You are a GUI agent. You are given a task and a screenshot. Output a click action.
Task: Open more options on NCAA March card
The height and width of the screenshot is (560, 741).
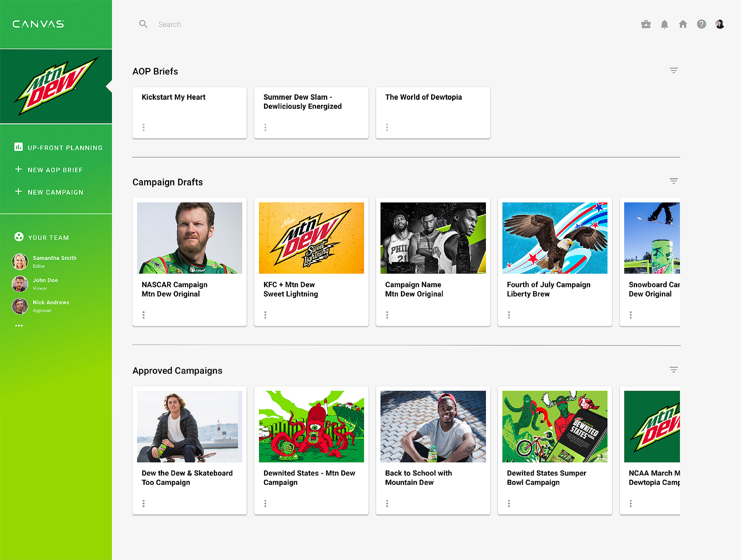tap(631, 503)
